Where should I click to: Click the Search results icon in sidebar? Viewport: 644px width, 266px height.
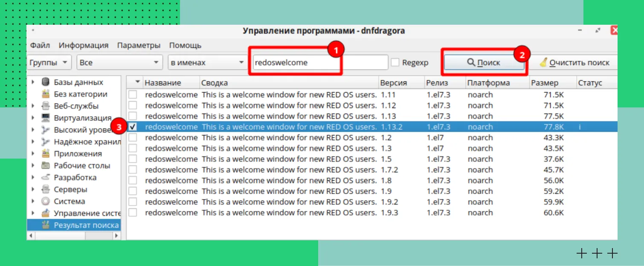click(46, 225)
